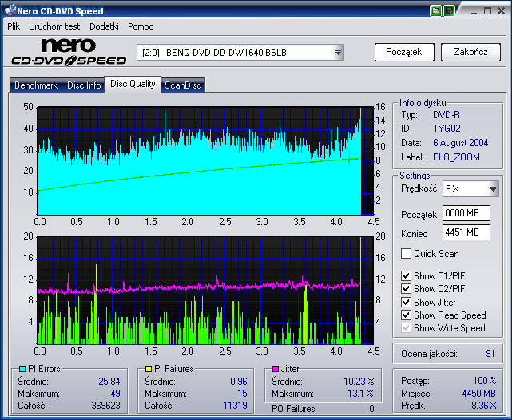This screenshot has width=512, height=420.
Task: Open the Prędkość 8 X speed dropdown
Action: point(493,189)
